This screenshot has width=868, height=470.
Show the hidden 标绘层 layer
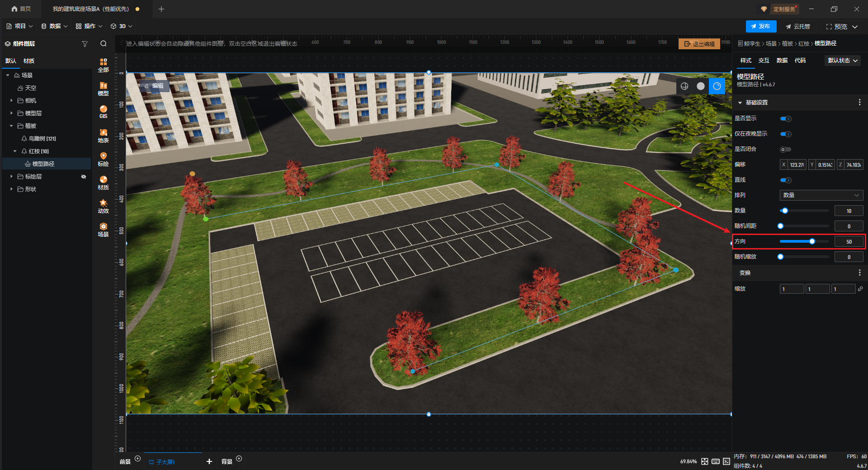(84, 177)
